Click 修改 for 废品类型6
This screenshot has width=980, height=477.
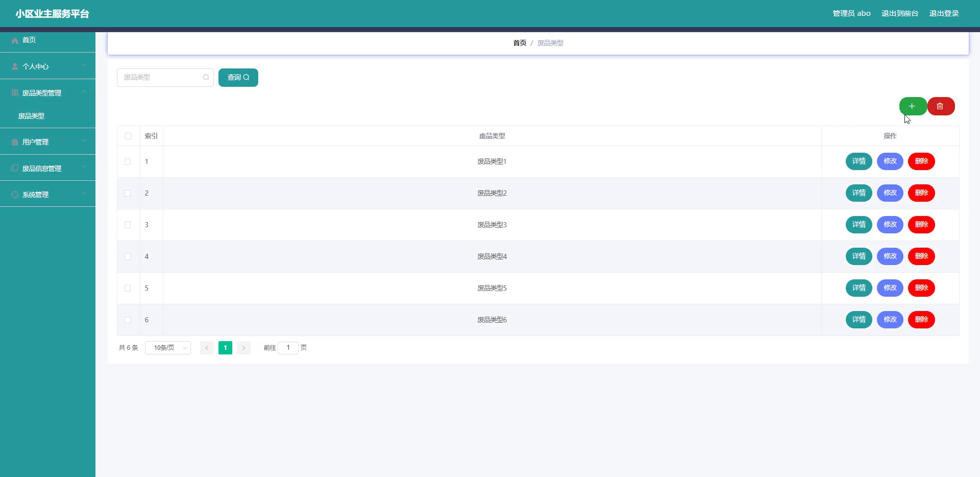890,320
